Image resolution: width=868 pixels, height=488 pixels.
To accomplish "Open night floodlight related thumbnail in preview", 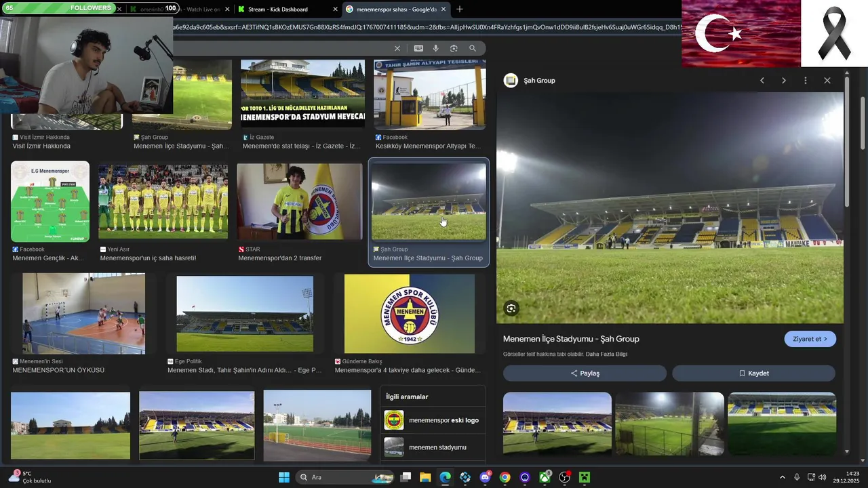I will click(669, 424).
